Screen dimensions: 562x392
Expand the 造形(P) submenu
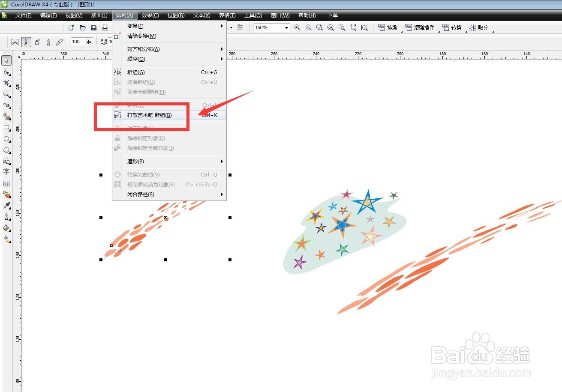coord(169,162)
